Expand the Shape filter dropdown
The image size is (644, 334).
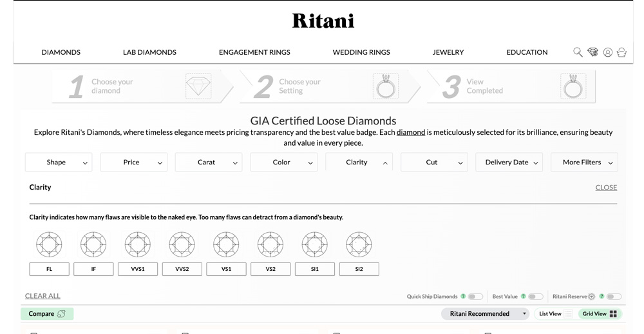tap(59, 162)
